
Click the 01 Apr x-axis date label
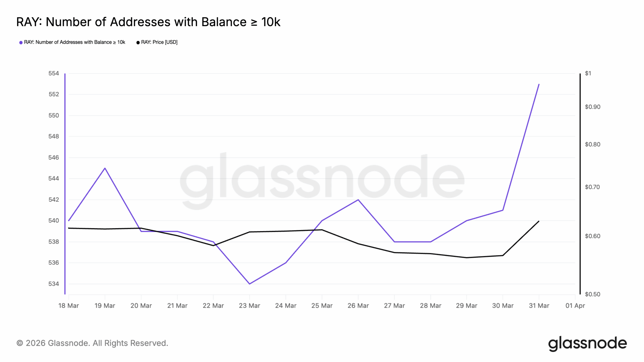(x=575, y=306)
